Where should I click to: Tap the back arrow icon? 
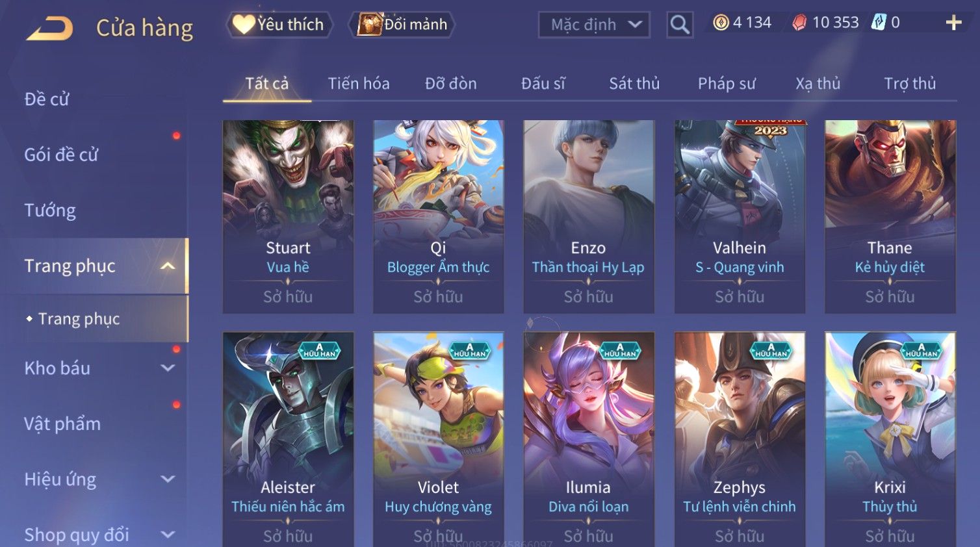pos(49,29)
